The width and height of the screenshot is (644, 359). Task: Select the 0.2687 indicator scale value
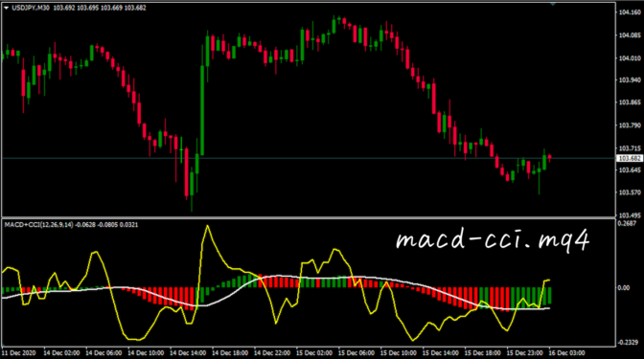pos(627,223)
